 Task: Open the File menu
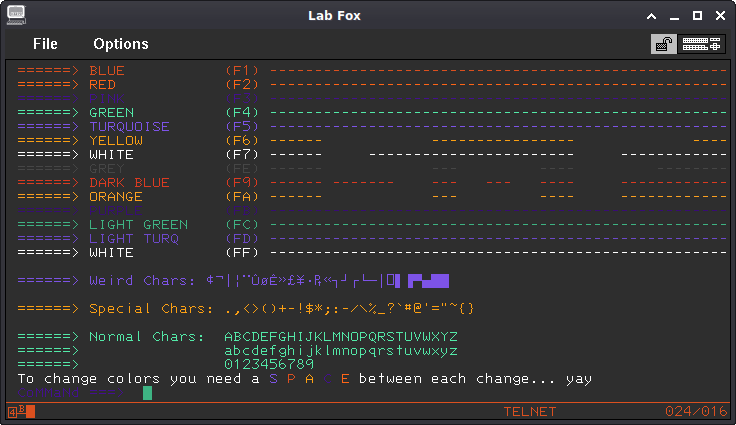(x=45, y=44)
